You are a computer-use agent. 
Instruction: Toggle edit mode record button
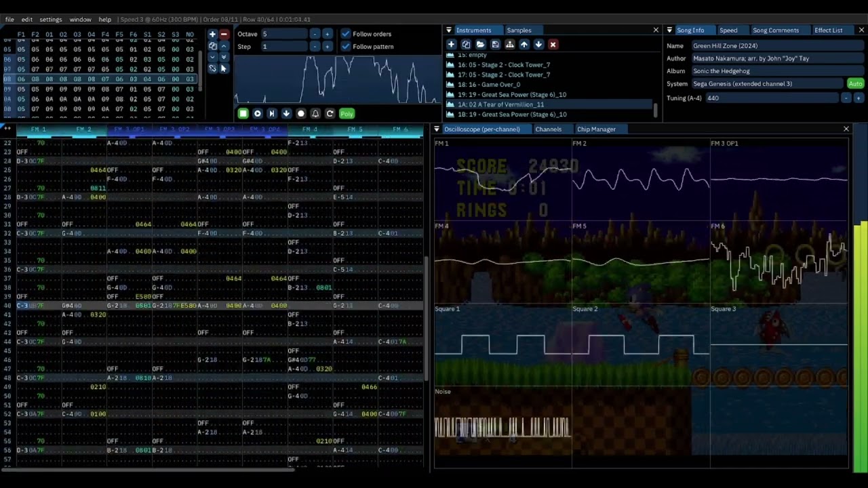tap(301, 114)
